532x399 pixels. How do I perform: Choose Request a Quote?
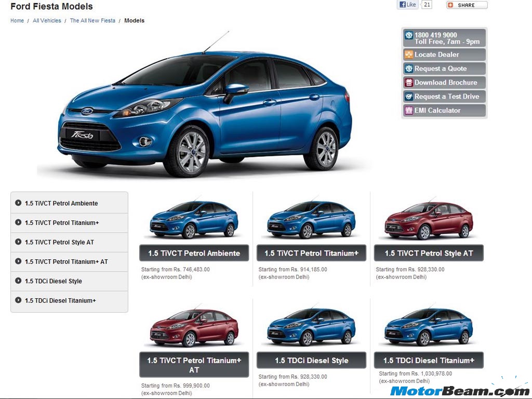tap(445, 69)
